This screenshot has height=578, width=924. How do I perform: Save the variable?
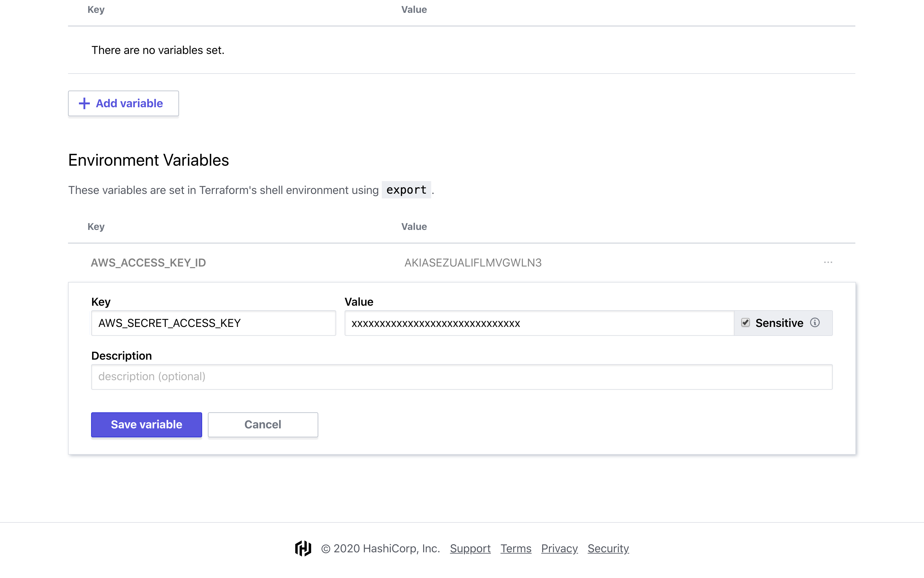[x=147, y=424]
